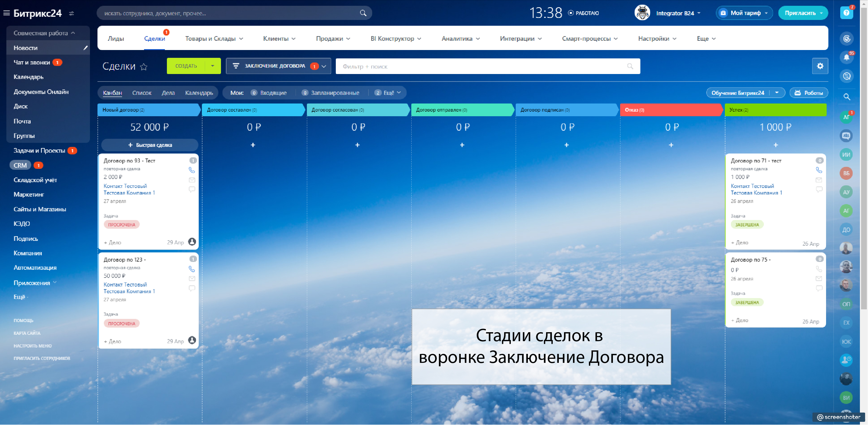
Task: Click the star icon next to Сделки title
Action: point(144,67)
